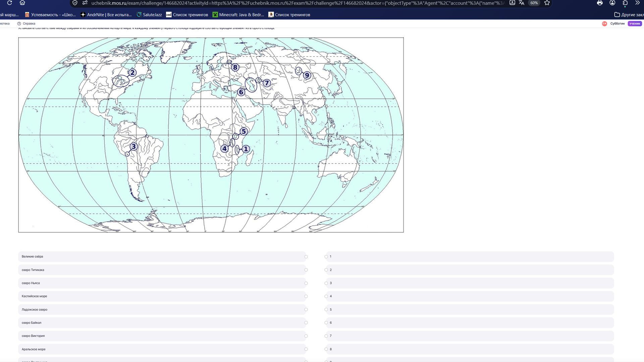Click the translate page icon
Screen dimensions: 644x362
coord(522,3)
